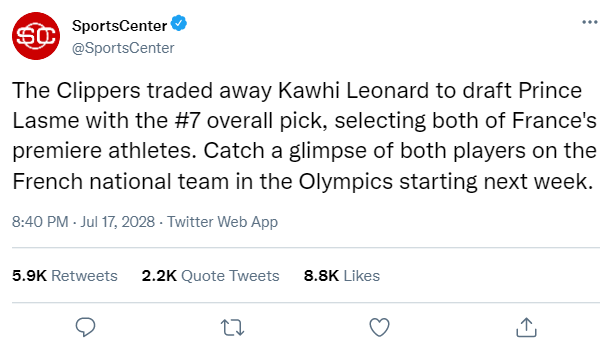
Task: Open the SportsCenter display name
Action: coord(119,26)
